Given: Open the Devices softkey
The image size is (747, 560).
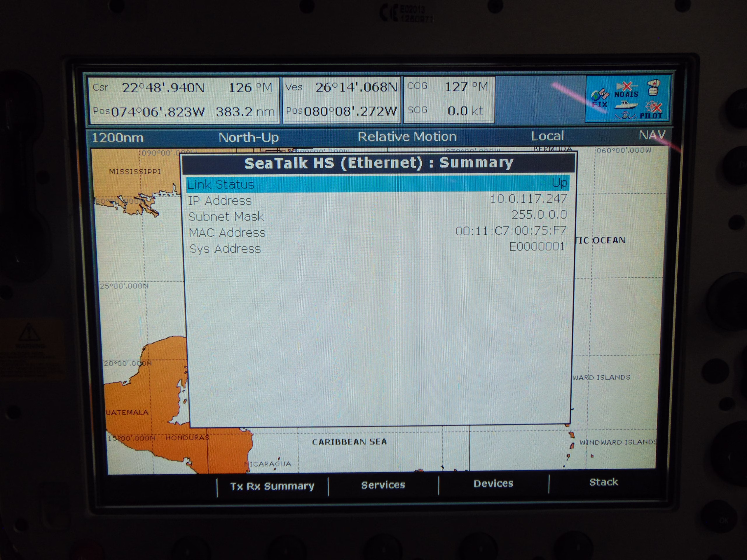Looking at the screenshot, I should click(x=493, y=484).
